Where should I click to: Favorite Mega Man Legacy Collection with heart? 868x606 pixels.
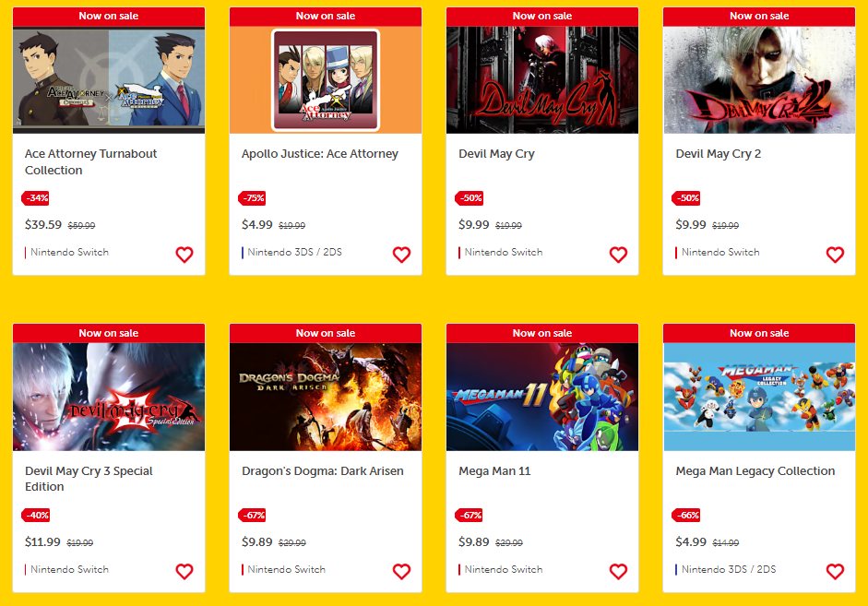point(836,572)
